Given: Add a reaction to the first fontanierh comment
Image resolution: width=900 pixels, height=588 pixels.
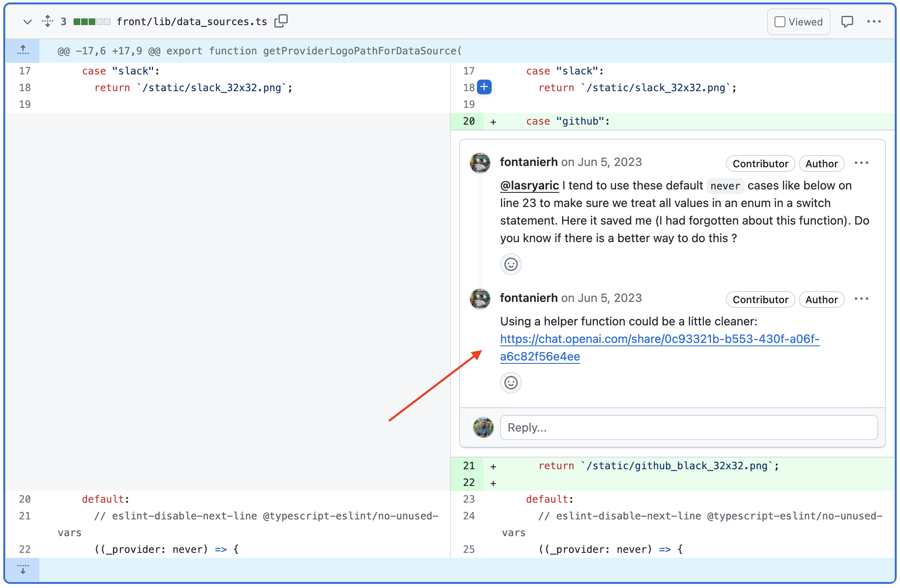Looking at the screenshot, I should click(511, 264).
